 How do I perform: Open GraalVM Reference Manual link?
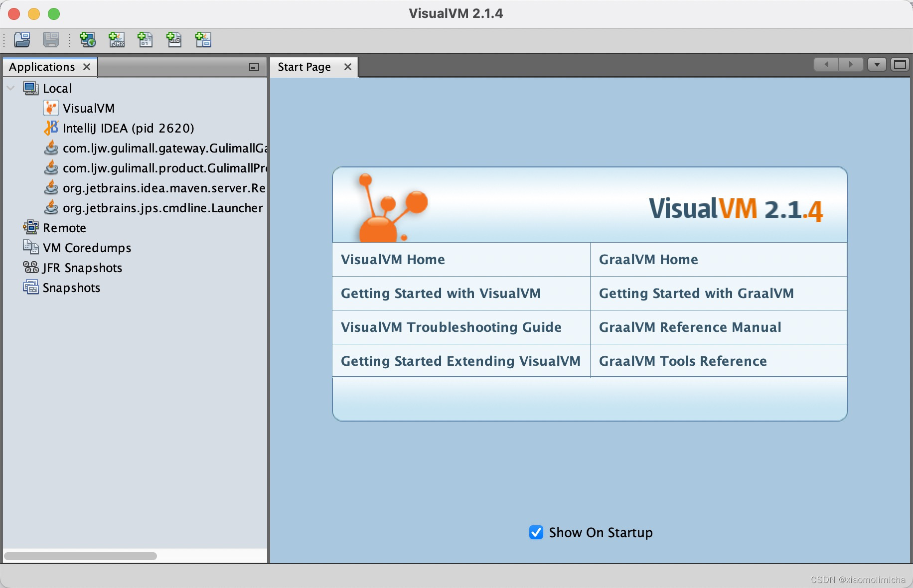690,327
